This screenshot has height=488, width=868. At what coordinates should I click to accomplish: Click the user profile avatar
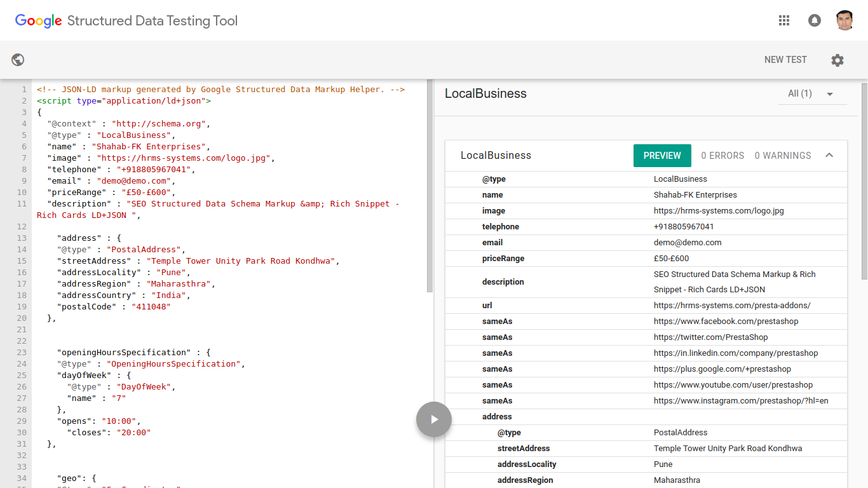[844, 20]
